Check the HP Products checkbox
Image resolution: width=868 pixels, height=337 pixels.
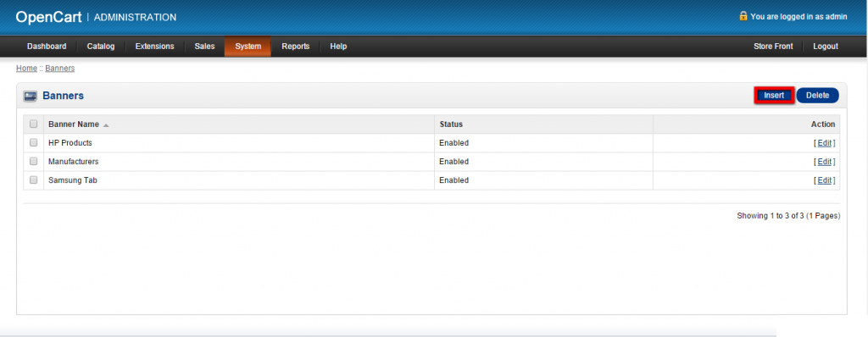[33, 143]
